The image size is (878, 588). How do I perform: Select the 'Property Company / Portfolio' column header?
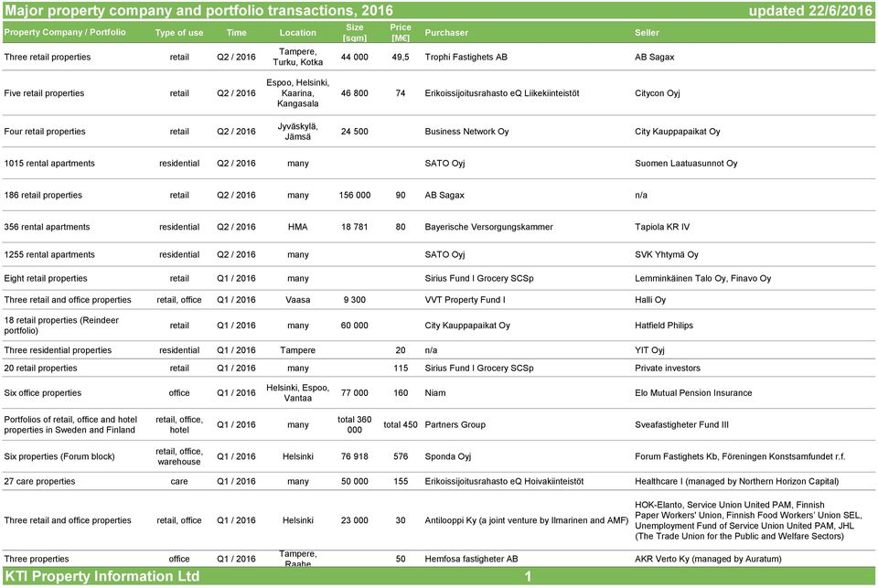point(65,32)
